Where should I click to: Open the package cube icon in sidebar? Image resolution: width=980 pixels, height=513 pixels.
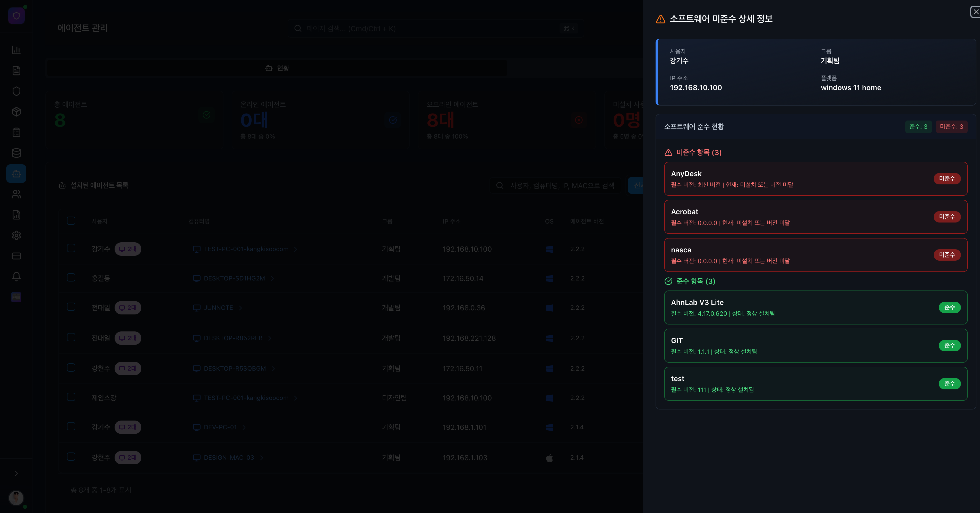(16, 112)
